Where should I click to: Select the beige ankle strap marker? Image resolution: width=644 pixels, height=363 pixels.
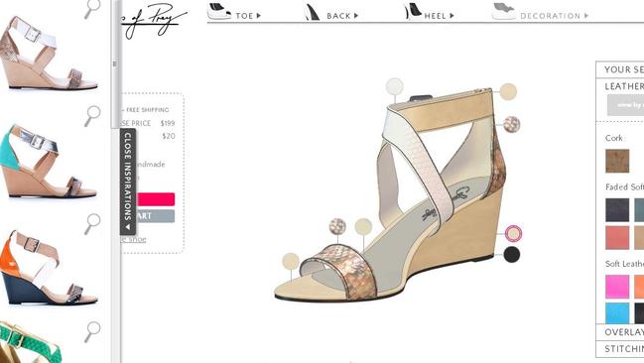click(508, 91)
